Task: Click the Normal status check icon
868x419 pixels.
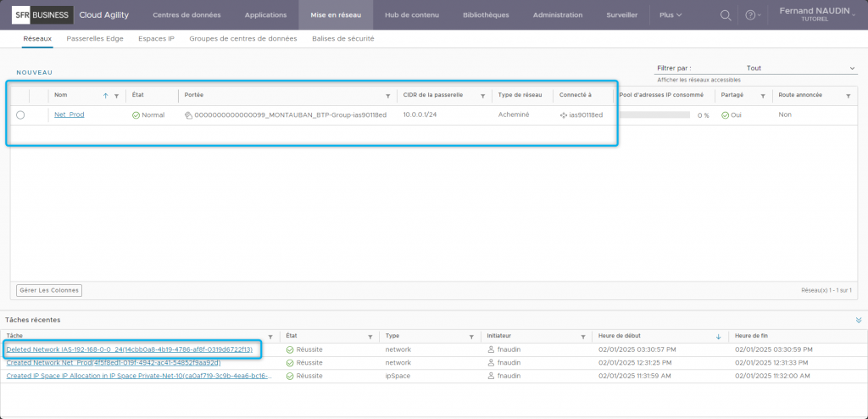Action: pos(136,115)
